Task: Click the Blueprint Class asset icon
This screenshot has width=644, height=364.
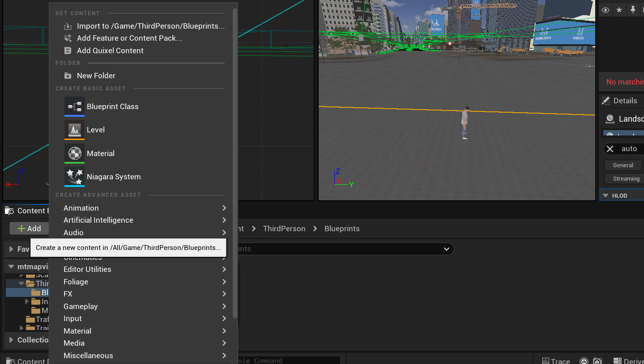Action: tap(74, 106)
